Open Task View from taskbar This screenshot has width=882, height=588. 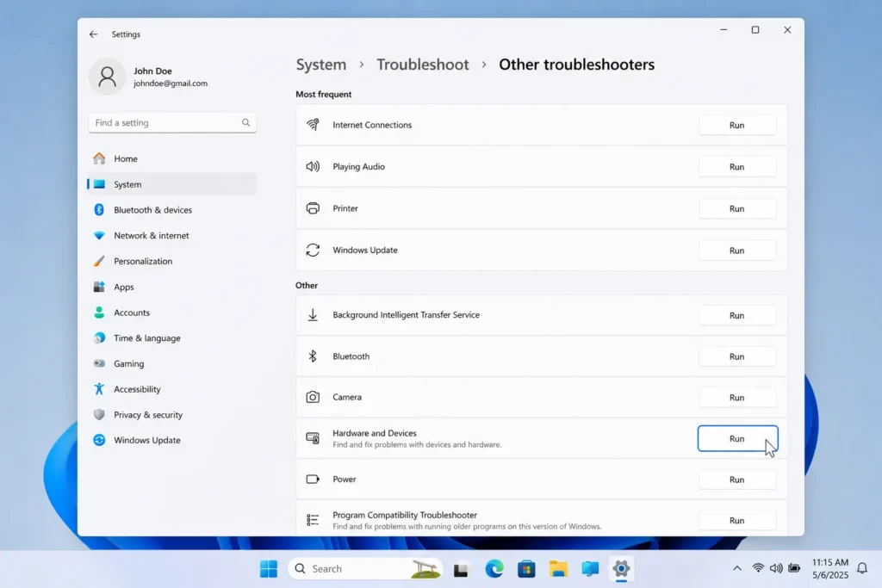pos(462,570)
